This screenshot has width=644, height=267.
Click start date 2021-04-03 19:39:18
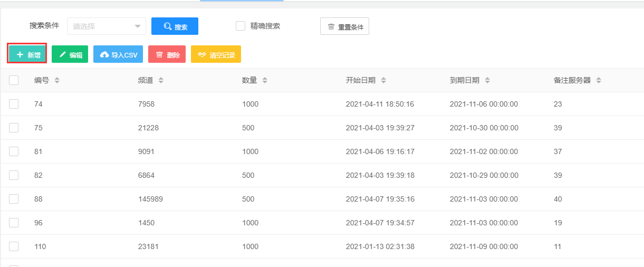pyautogui.click(x=380, y=175)
